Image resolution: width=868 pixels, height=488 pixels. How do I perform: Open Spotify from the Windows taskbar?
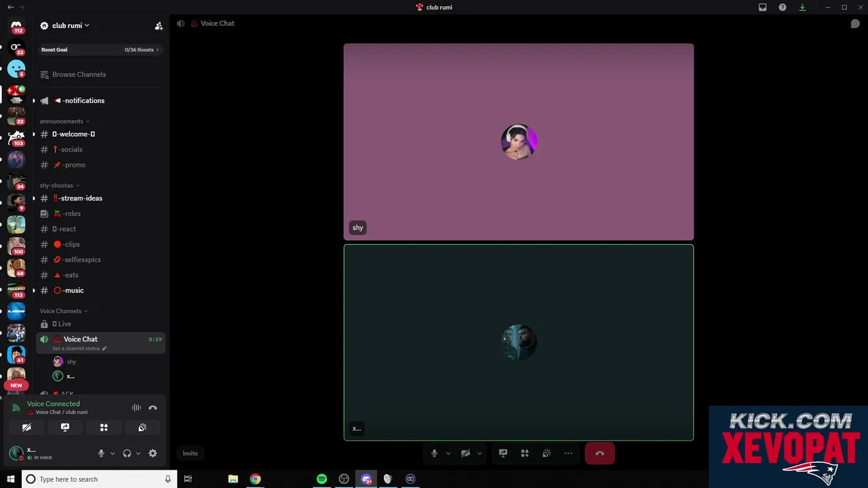coord(321,479)
